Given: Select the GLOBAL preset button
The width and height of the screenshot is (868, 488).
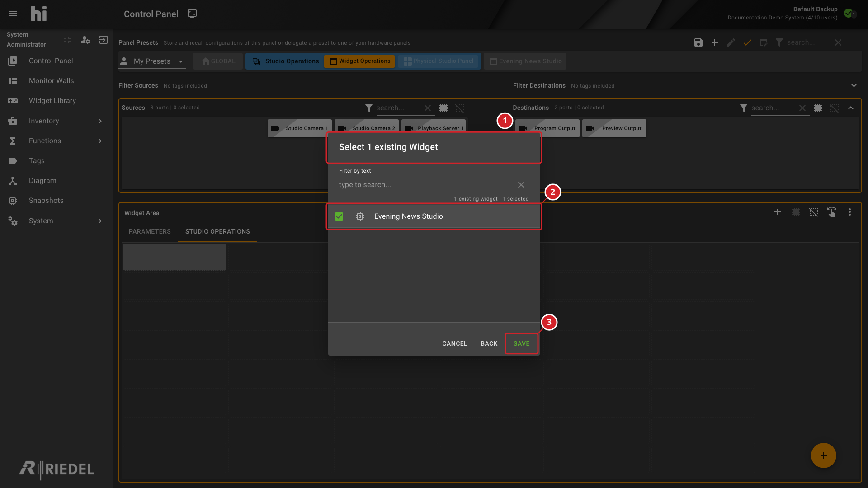Looking at the screenshot, I should click(218, 61).
